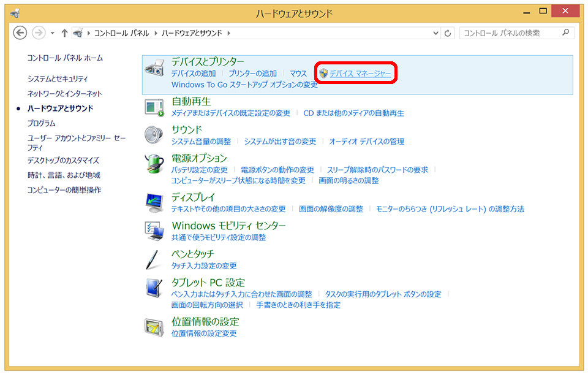Open the 自動再生 heading link
588x374 pixels.
click(191, 101)
